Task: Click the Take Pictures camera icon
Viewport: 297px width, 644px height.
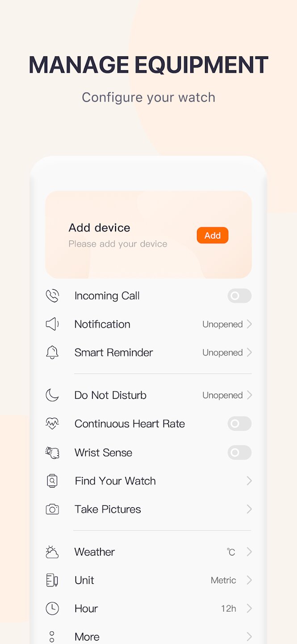Action: (x=52, y=509)
